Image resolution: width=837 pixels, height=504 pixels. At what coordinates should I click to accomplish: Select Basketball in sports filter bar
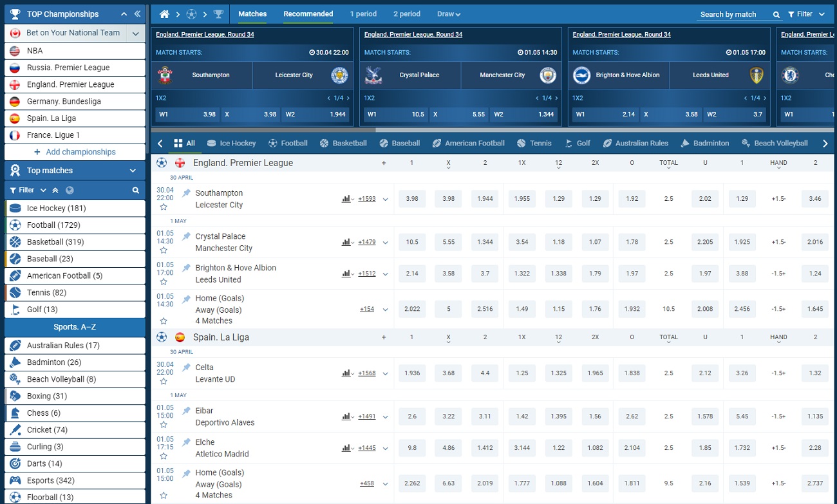tap(343, 144)
